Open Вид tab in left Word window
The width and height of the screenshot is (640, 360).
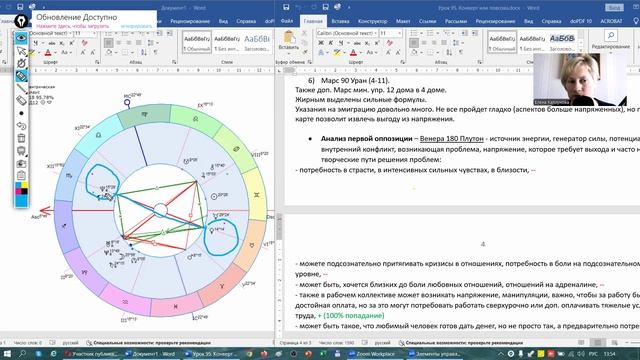[x=223, y=21]
